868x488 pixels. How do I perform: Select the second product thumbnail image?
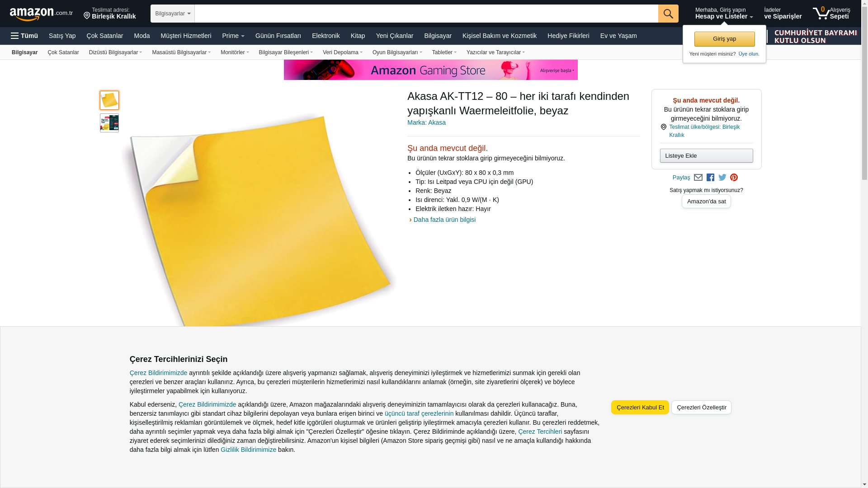coord(109,123)
